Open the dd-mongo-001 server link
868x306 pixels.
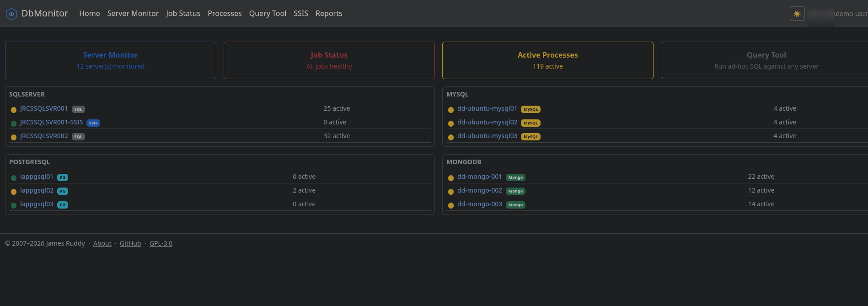(480, 177)
